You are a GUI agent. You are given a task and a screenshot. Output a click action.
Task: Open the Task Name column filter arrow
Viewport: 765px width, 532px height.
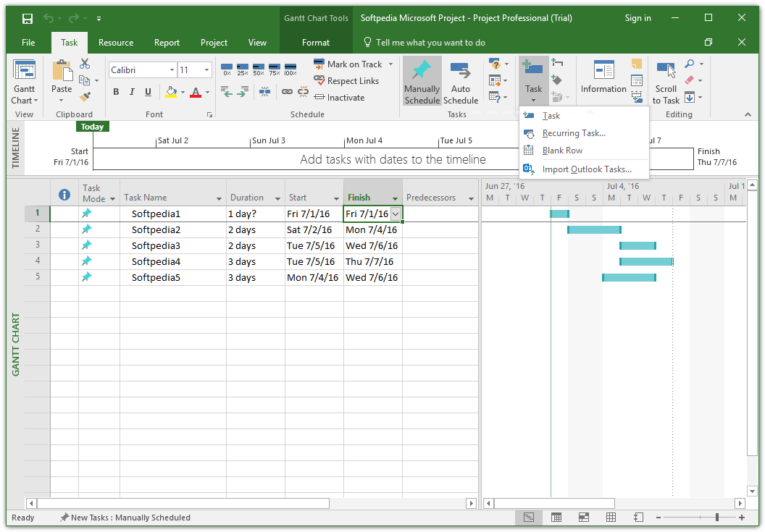click(x=219, y=198)
